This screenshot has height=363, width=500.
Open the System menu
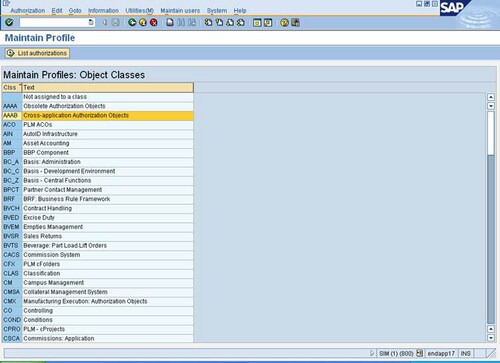(217, 11)
